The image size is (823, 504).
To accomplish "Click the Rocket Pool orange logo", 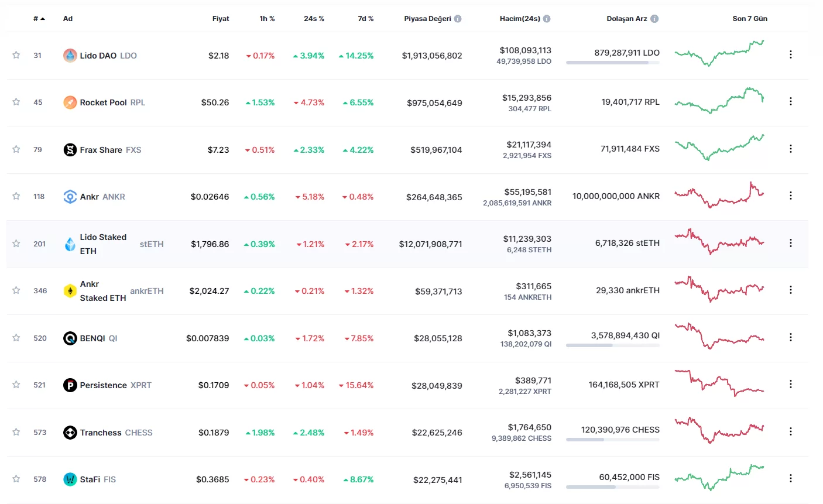I will point(70,102).
